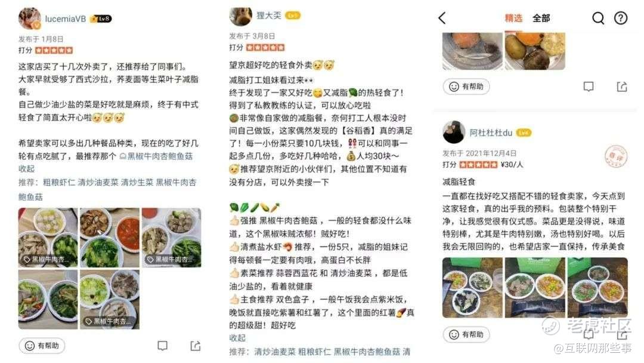Open the 黑椒牛肉杏鲍鱼菇 dish link in lucemiaVB's review
The image size is (644, 363).
156,156
